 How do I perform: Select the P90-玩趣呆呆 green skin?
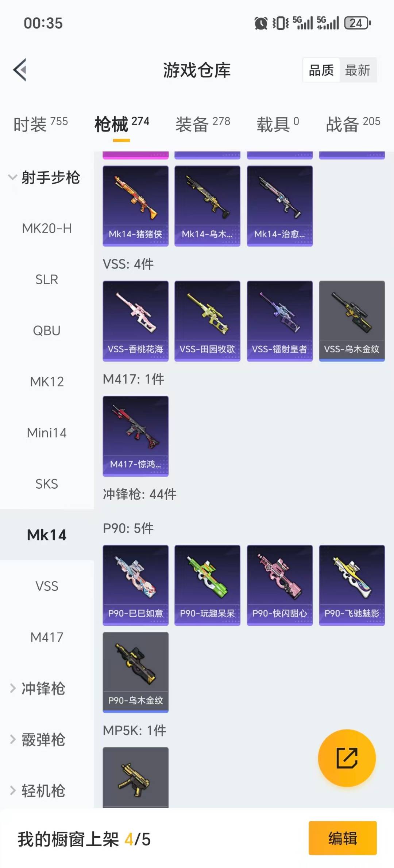pyautogui.click(x=208, y=585)
